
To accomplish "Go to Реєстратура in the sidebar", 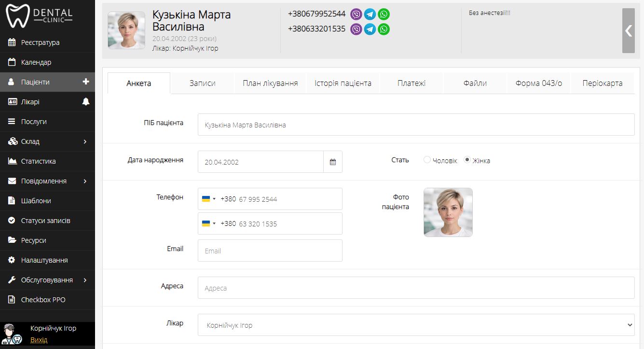I will [41, 42].
